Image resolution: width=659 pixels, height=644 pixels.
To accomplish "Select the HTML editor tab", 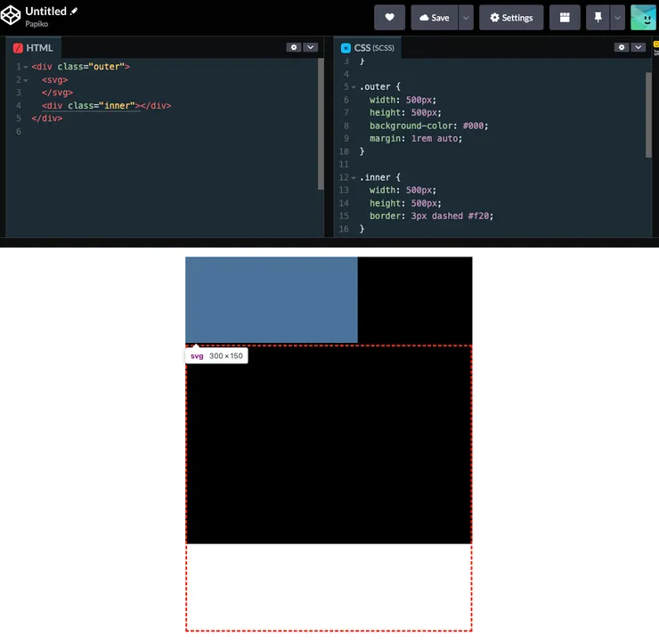I will pyautogui.click(x=34, y=48).
